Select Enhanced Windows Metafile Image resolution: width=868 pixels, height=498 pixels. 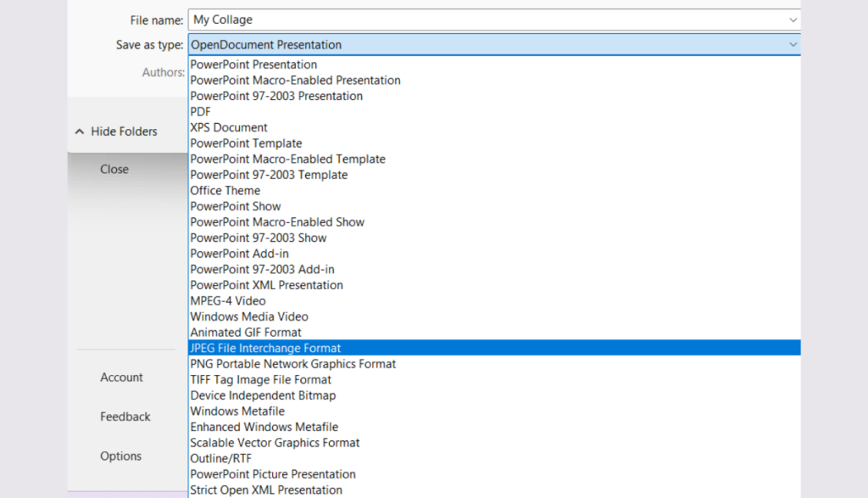point(494,428)
